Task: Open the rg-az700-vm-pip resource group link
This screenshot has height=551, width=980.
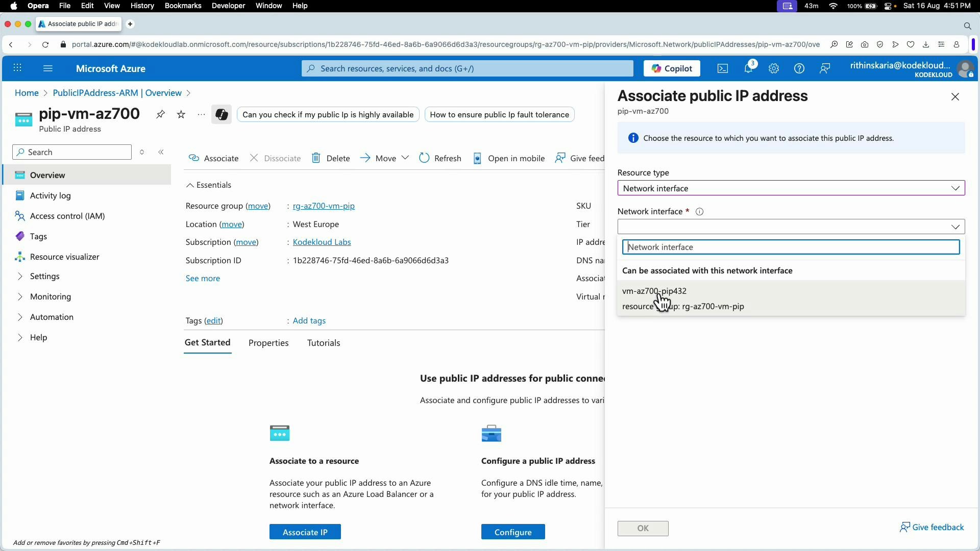Action: click(x=324, y=206)
